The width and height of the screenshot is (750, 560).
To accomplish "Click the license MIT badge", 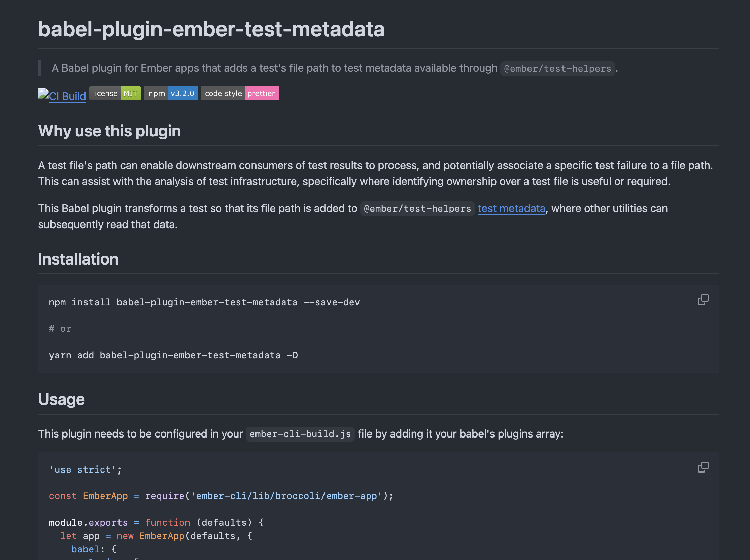I will click(115, 93).
